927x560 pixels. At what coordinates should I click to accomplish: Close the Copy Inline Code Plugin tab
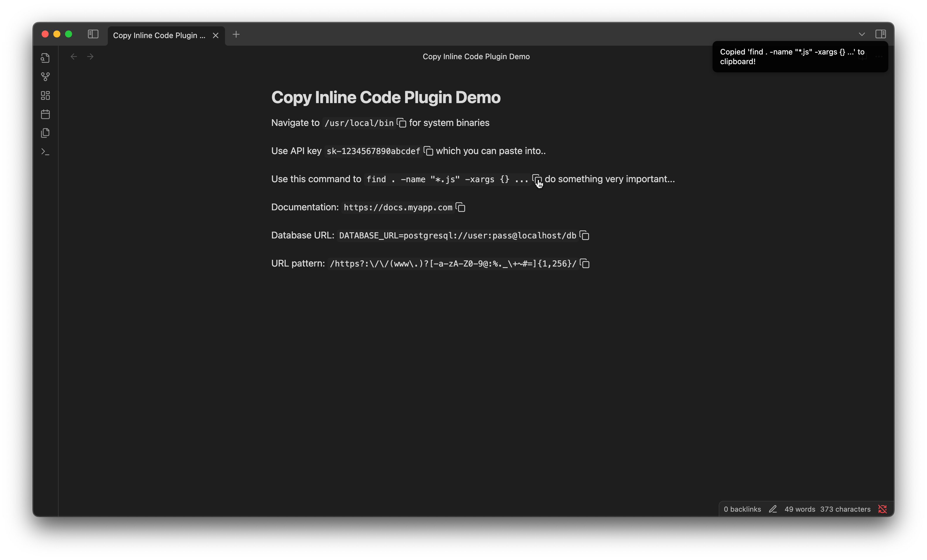(216, 35)
